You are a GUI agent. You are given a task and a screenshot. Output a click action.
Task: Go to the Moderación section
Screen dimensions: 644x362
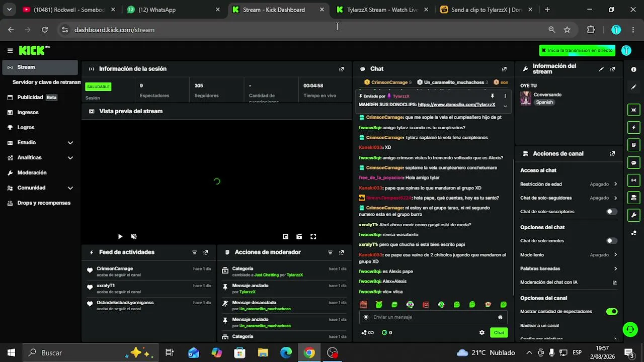pyautogui.click(x=40, y=173)
